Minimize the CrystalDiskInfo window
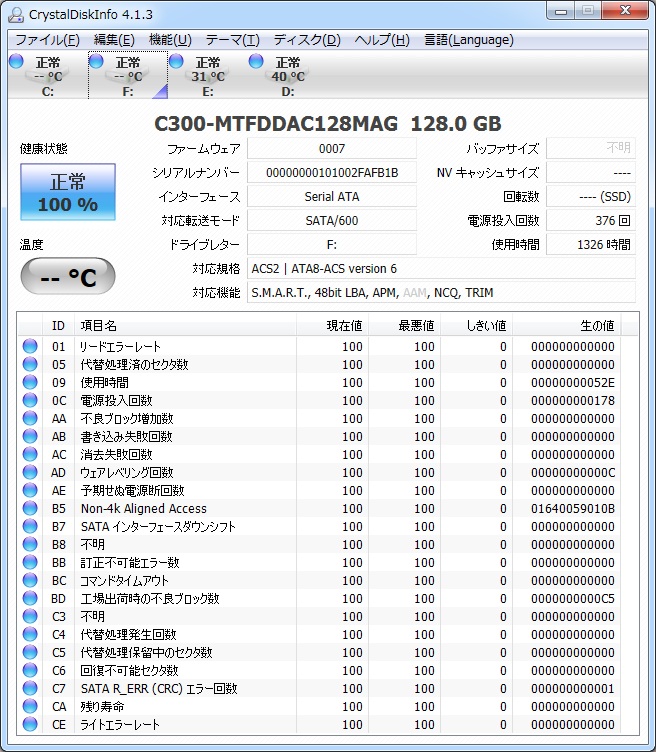656x752 pixels. point(561,11)
